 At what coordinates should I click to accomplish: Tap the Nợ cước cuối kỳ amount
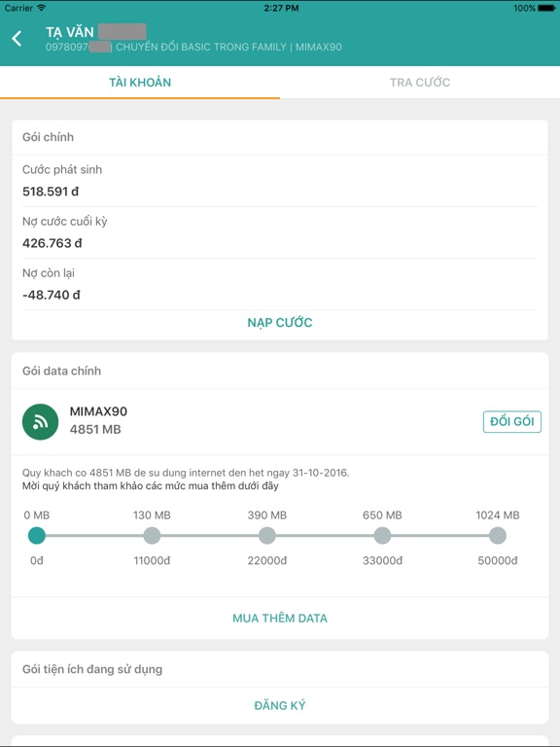(x=52, y=243)
